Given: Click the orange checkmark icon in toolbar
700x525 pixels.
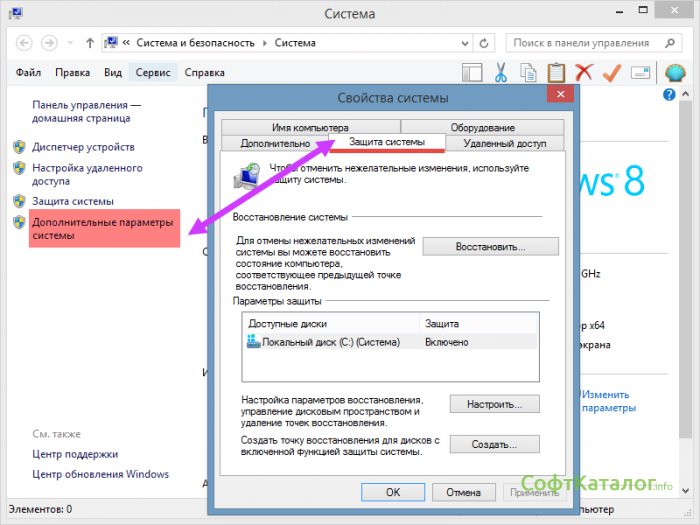Looking at the screenshot, I should point(612,73).
